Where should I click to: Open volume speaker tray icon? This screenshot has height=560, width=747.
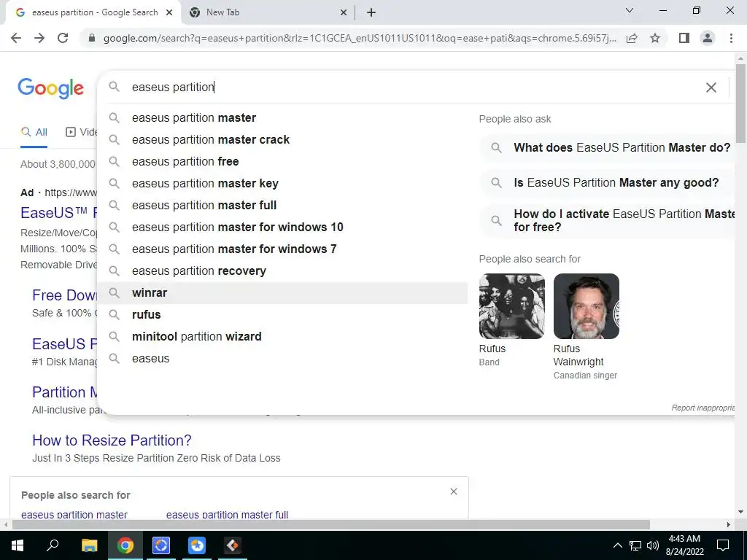pos(653,545)
